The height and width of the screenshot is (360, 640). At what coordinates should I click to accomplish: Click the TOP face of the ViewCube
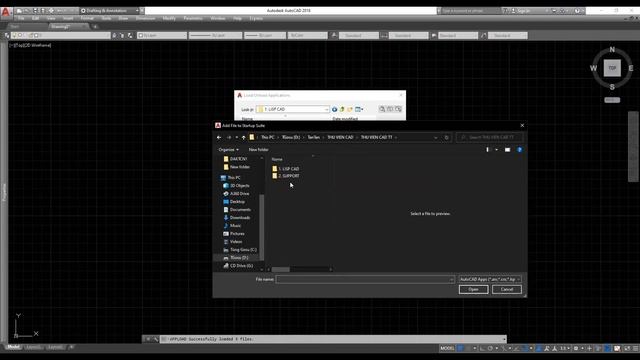[612, 68]
